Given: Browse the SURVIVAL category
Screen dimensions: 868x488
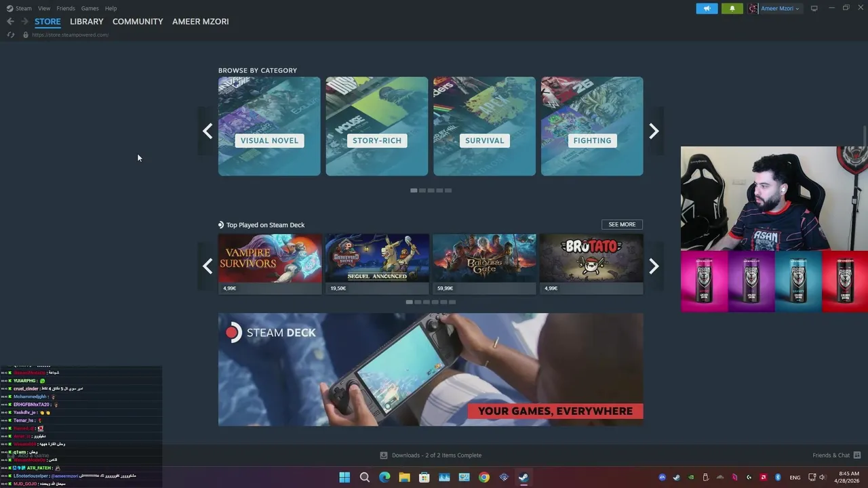Looking at the screenshot, I should click(x=484, y=126).
